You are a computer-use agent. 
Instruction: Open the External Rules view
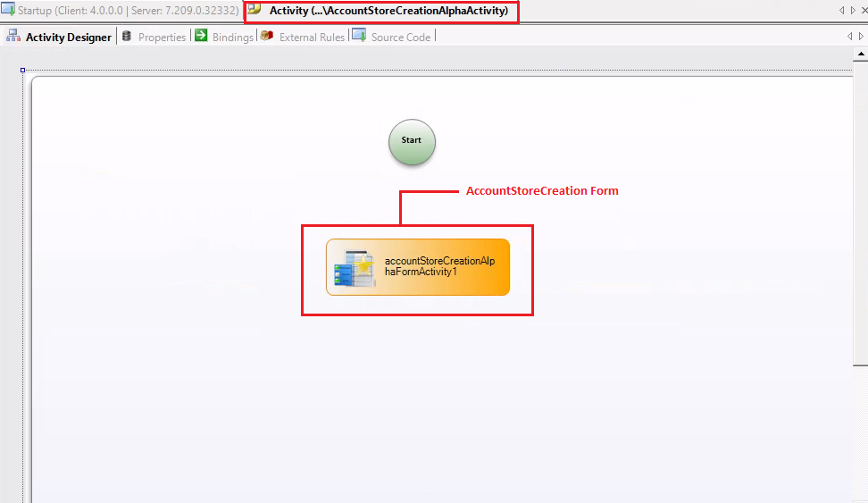pos(312,38)
